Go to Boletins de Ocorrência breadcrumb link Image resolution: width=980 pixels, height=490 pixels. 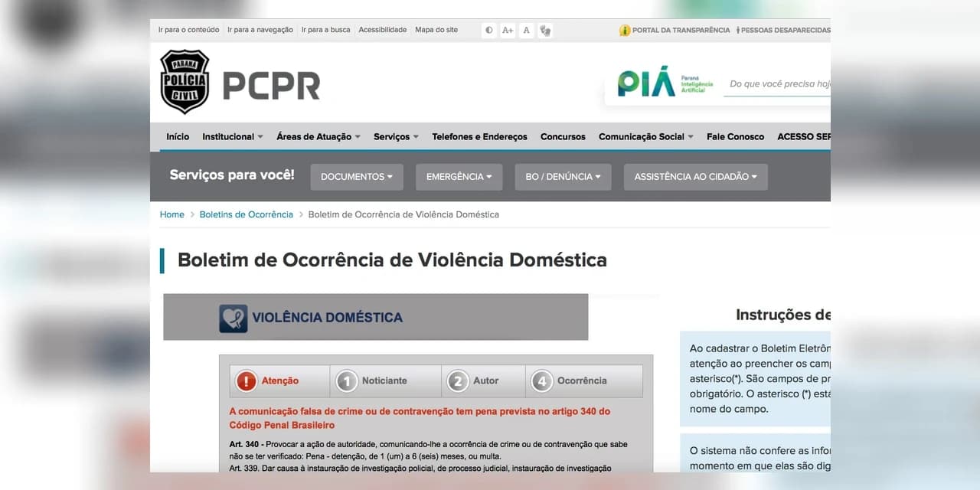pyautogui.click(x=247, y=214)
